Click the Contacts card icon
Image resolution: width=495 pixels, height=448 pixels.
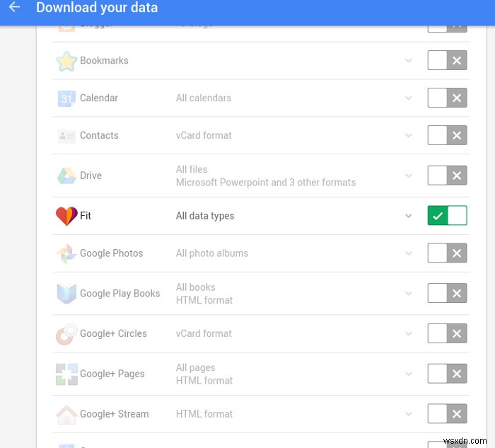(x=66, y=136)
